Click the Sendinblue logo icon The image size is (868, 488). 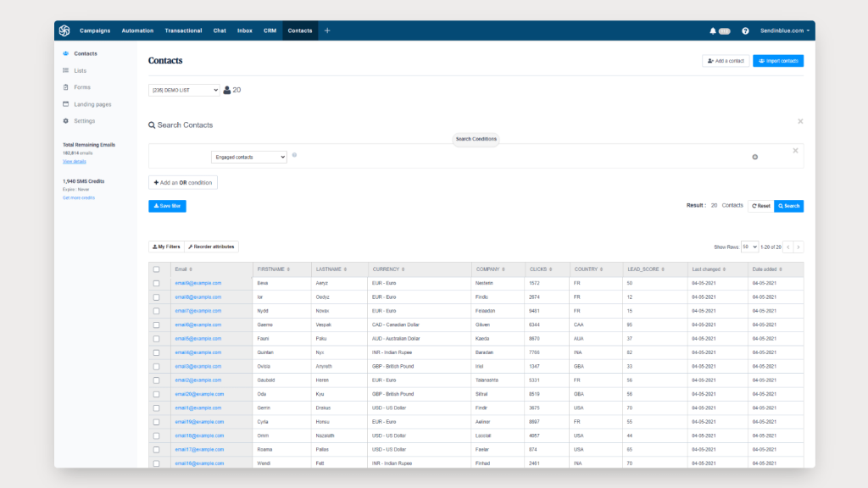(x=64, y=30)
